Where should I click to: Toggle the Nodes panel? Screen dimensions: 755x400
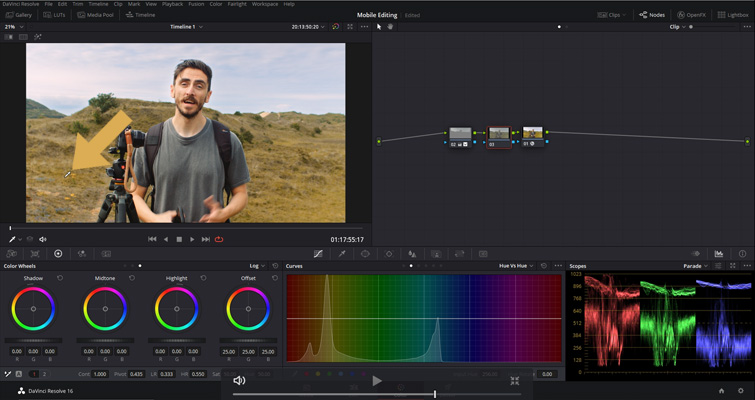click(x=651, y=16)
